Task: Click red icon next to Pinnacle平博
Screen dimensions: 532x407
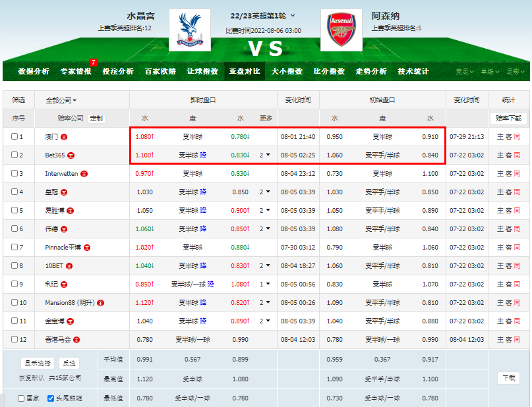Action: [87, 248]
